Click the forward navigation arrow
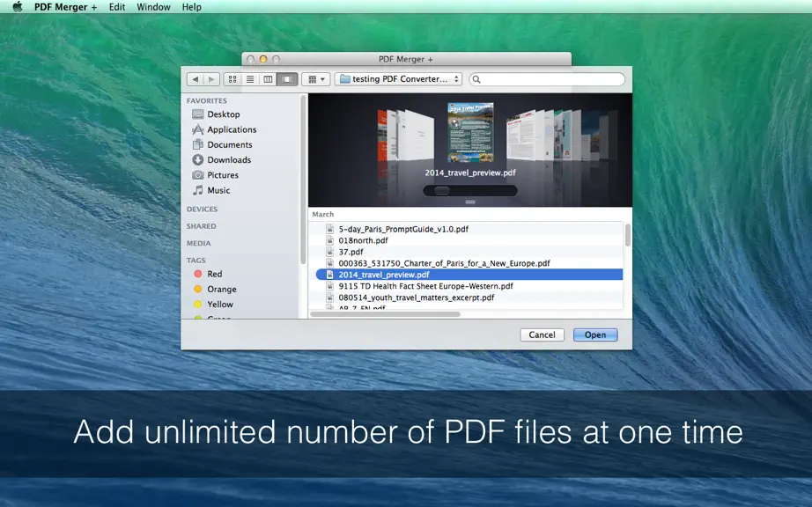This screenshot has width=812, height=507. [211, 79]
